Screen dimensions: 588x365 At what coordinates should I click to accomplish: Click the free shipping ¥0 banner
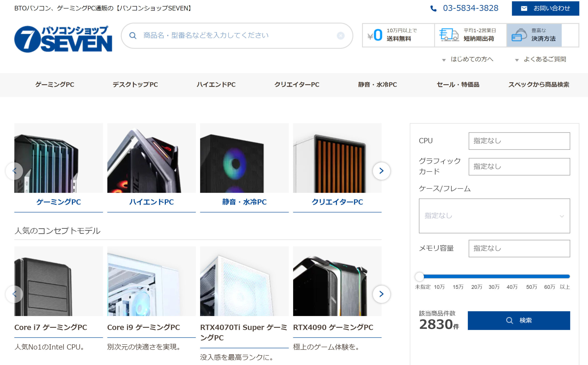[398, 35]
